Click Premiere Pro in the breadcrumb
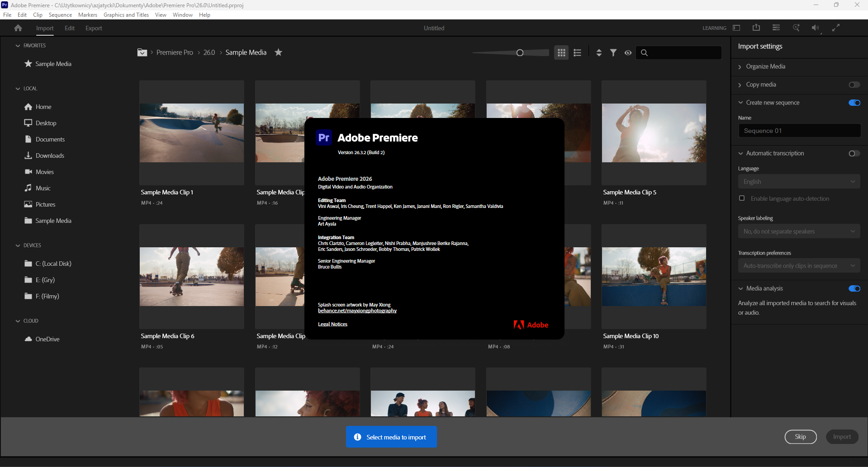 [175, 52]
